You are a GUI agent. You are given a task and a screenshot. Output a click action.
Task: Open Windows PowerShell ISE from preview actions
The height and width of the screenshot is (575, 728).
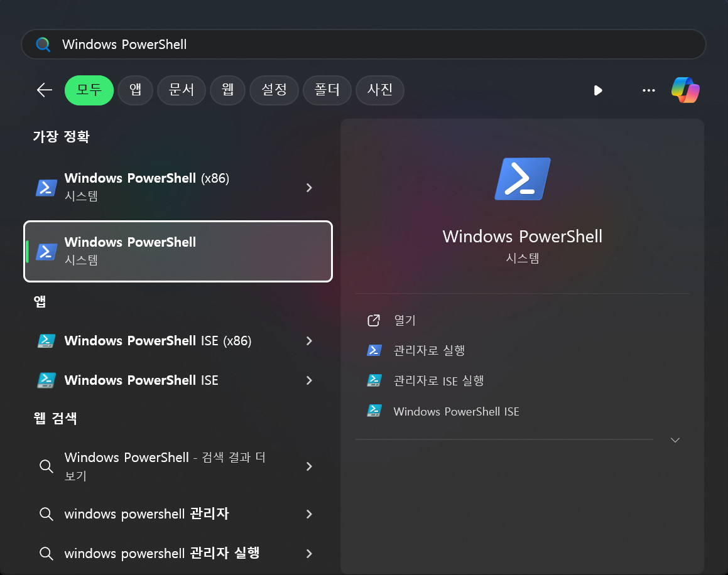(x=523, y=412)
